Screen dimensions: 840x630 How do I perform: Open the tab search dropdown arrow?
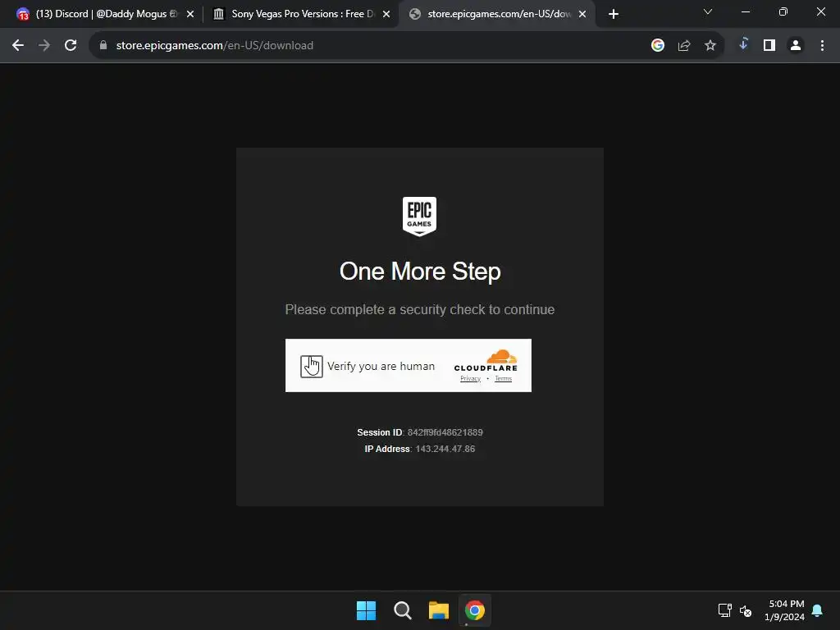click(x=708, y=11)
